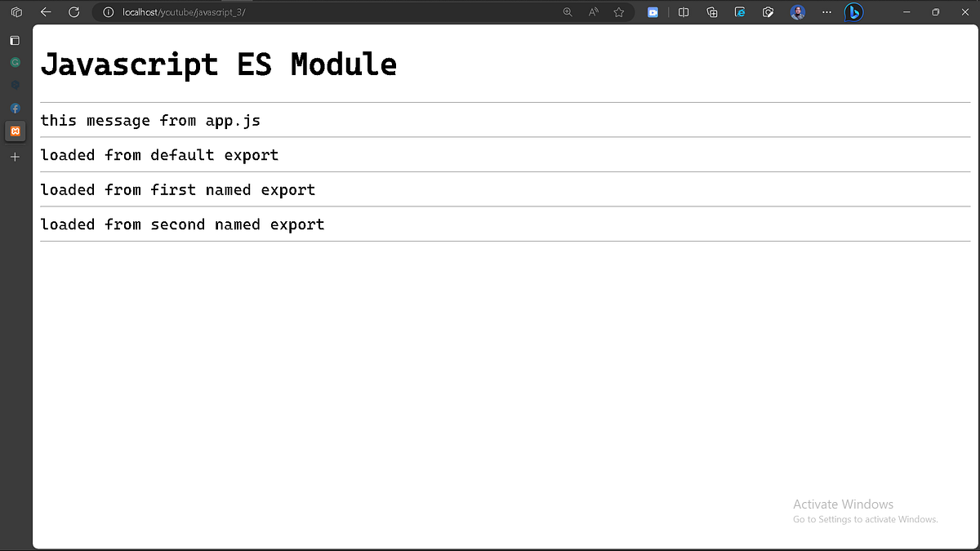This screenshot has width=980, height=551.
Task: Open the profile account menu
Action: click(x=798, y=11)
